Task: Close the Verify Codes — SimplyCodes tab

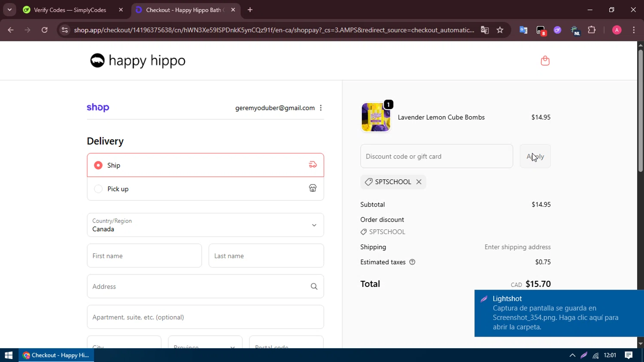Action: pyautogui.click(x=121, y=10)
